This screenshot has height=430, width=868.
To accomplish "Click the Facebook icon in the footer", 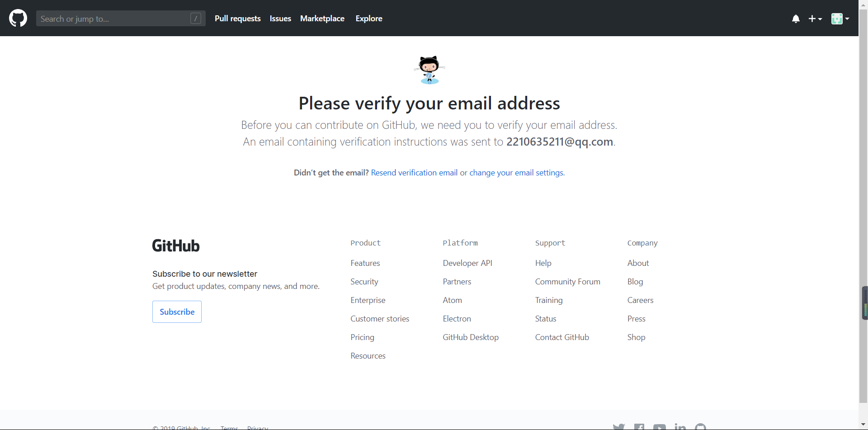I will (x=640, y=426).
